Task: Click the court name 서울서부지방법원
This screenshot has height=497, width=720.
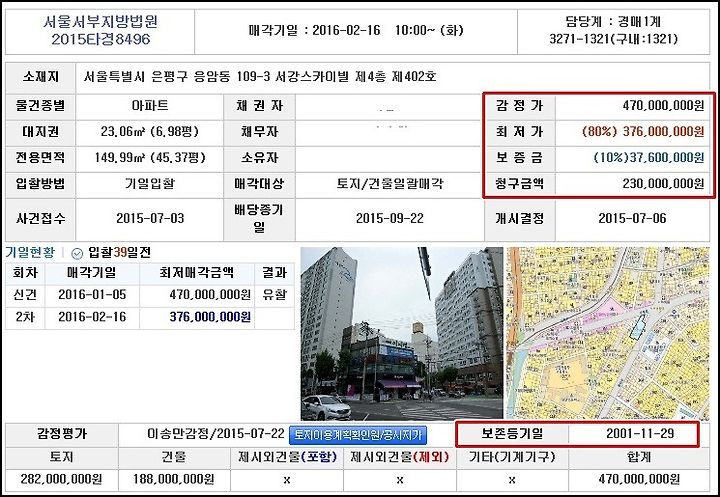Action: [x=101, y=22]
